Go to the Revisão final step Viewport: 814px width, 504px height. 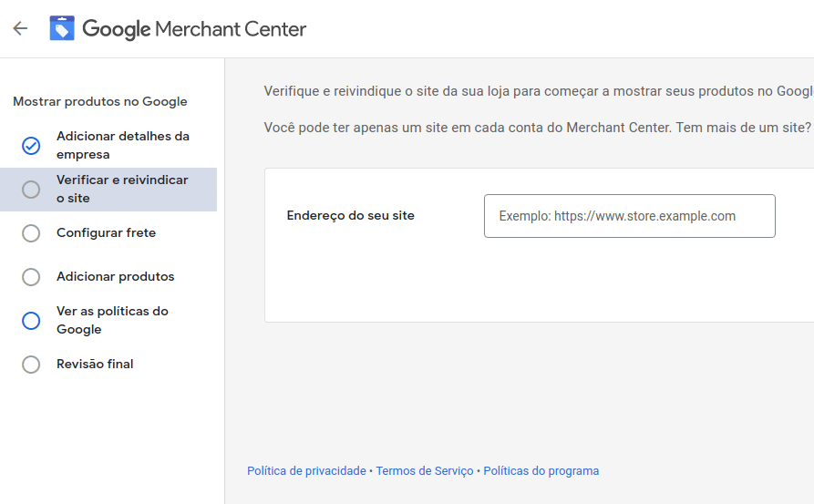95,364
